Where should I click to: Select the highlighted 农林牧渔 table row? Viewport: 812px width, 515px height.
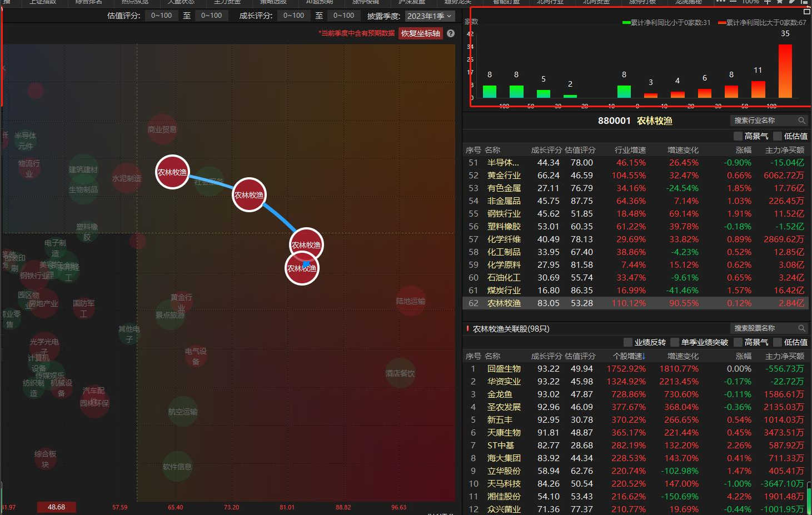[x=635, y=303]
